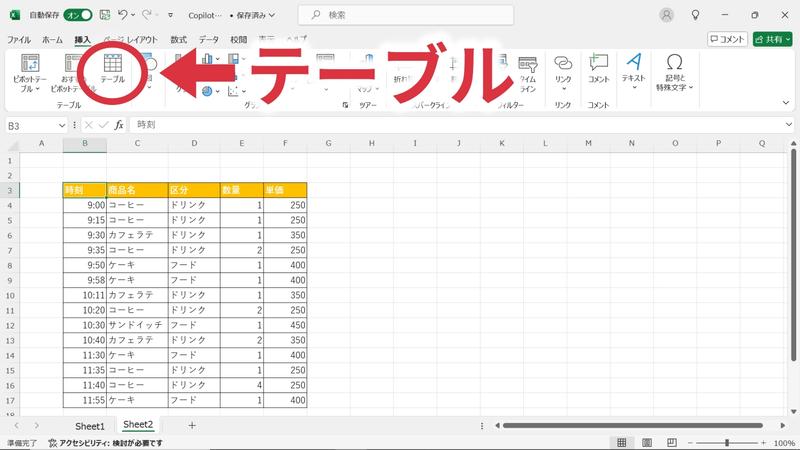Click the formula bar Cancel X icon
Screen dimensions: 800x450
point(89,125)
